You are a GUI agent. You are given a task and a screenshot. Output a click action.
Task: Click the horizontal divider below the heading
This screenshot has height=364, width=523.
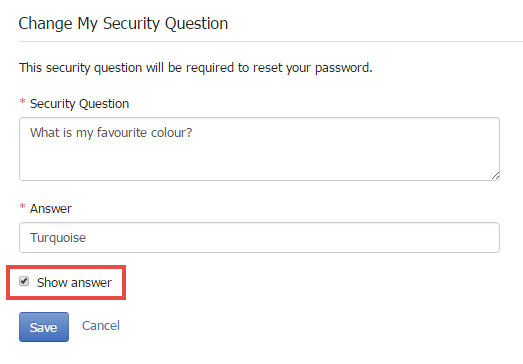(271, 42)
